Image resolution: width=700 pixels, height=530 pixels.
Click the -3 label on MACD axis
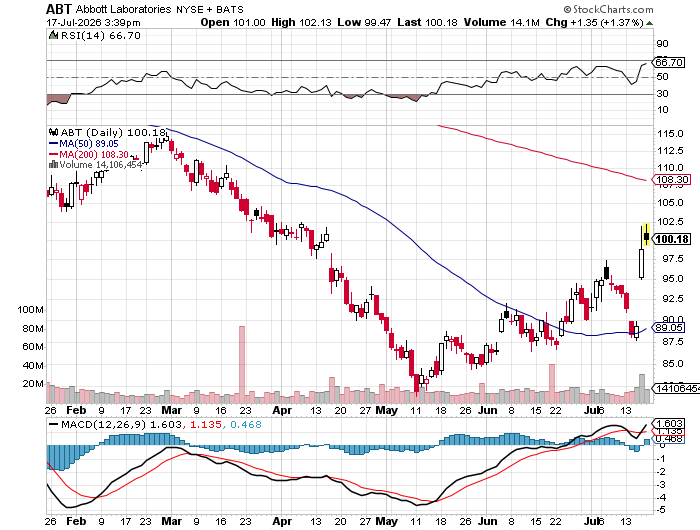(661, 484)
